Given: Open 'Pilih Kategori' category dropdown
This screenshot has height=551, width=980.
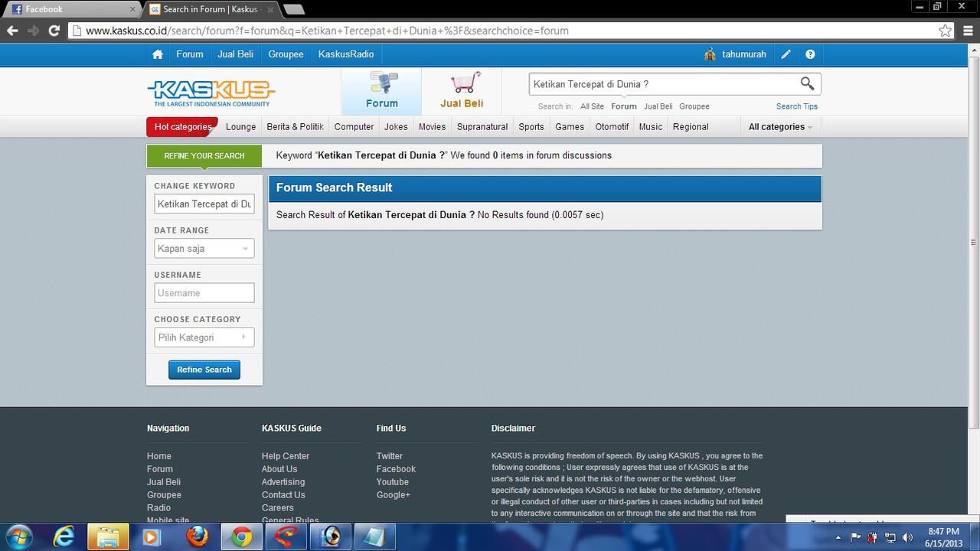Looking at the screenshot, I should click(204, 337).
